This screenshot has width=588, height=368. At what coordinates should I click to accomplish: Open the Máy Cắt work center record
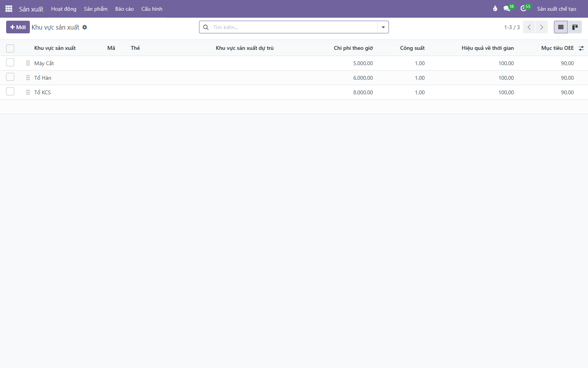[44, 63]
